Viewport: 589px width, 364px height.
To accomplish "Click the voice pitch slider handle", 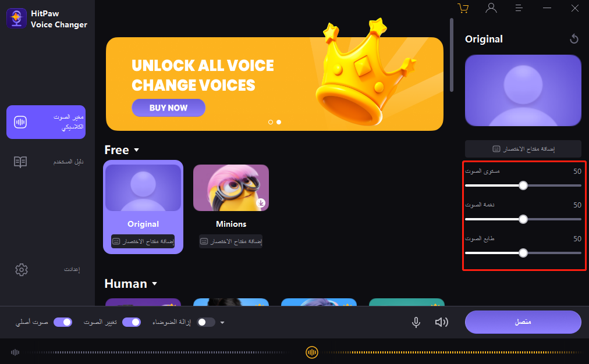I will click(523, 219).
